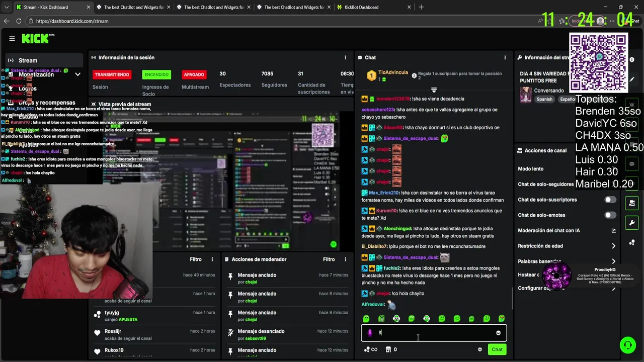Open Moderación del chat con IA link icon

(613, 231)
